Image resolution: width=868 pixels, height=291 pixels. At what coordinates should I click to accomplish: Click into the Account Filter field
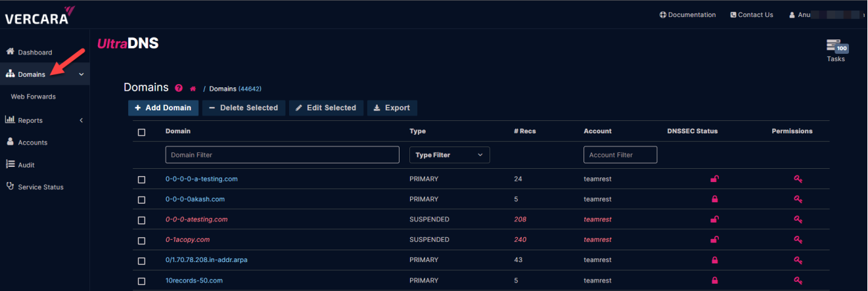tap(620, 155)
